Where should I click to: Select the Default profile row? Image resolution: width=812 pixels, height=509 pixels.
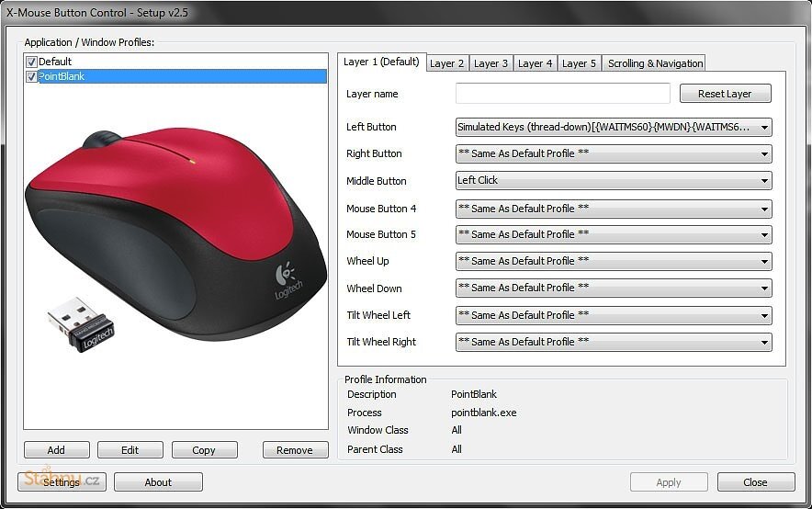176,62
